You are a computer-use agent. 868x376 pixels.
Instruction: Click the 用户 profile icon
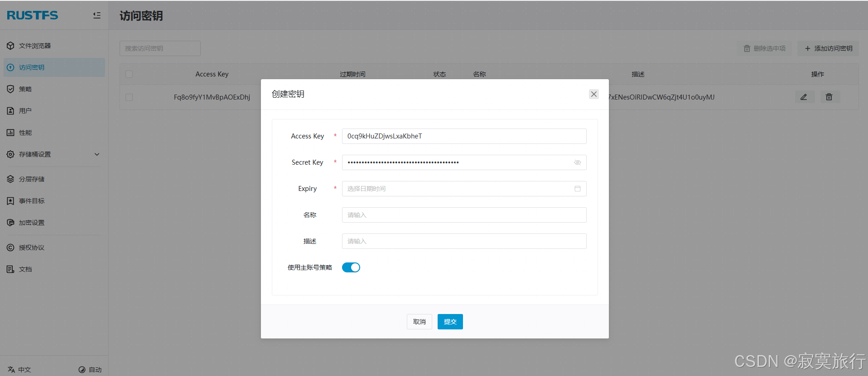10,111
